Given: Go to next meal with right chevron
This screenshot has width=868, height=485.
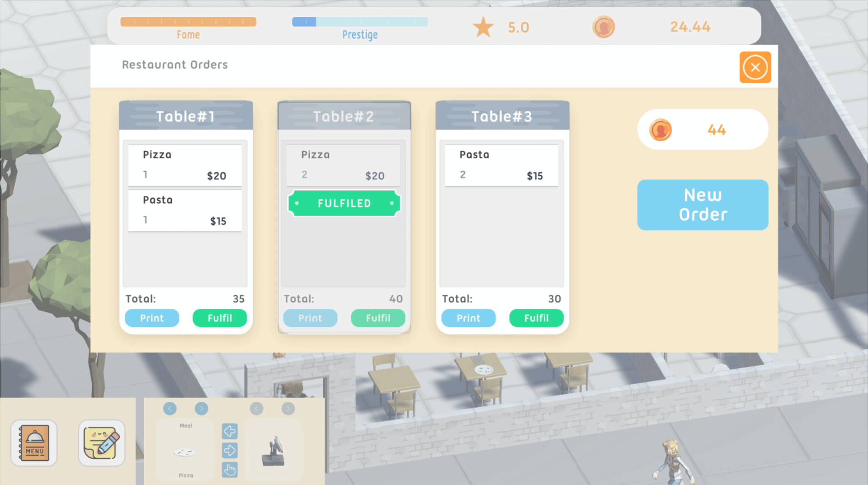Looking at the screenshot, I should (x=202, y=409).
